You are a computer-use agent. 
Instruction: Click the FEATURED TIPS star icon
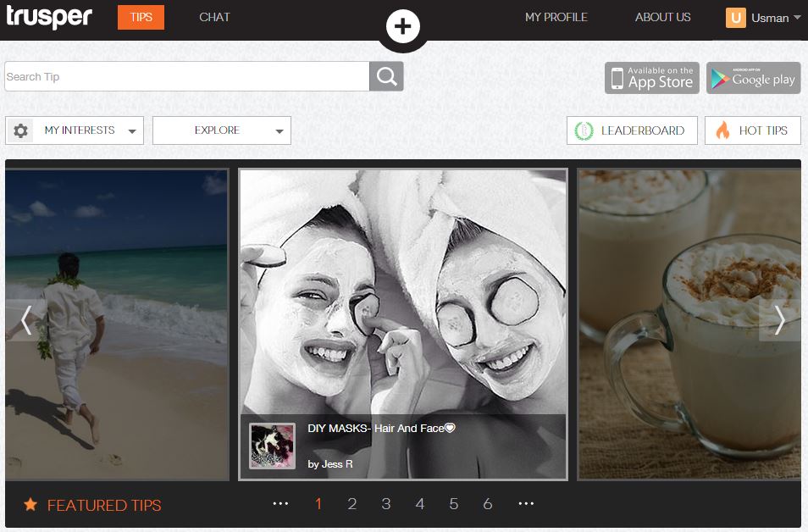30,504
